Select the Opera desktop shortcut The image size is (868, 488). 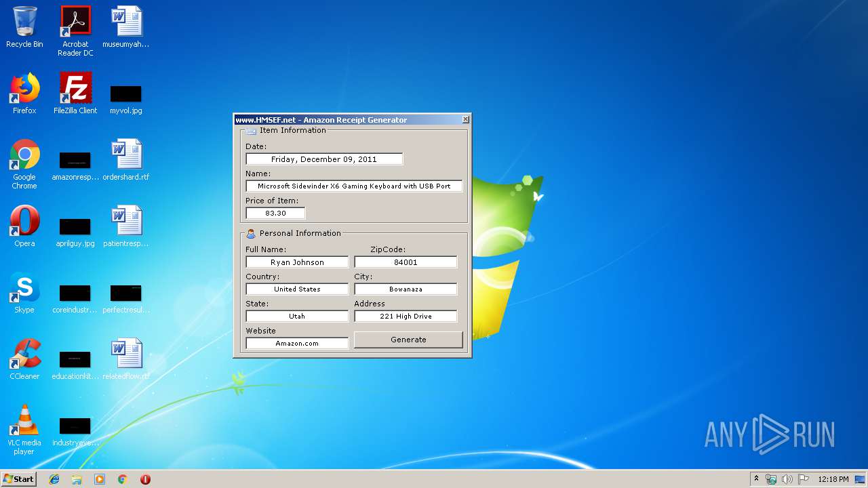pos(24,226)
